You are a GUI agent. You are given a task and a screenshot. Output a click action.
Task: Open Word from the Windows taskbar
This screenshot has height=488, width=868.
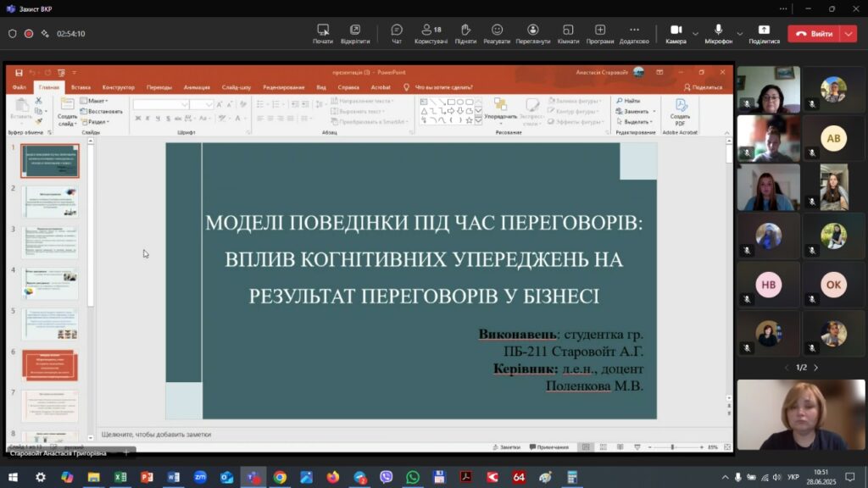click(x=173, y=477)
